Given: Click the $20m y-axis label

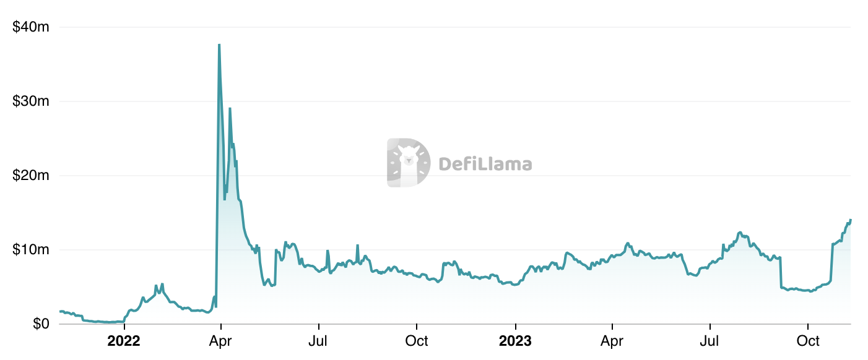Looking at the screenshot, I should click(32, 176).
